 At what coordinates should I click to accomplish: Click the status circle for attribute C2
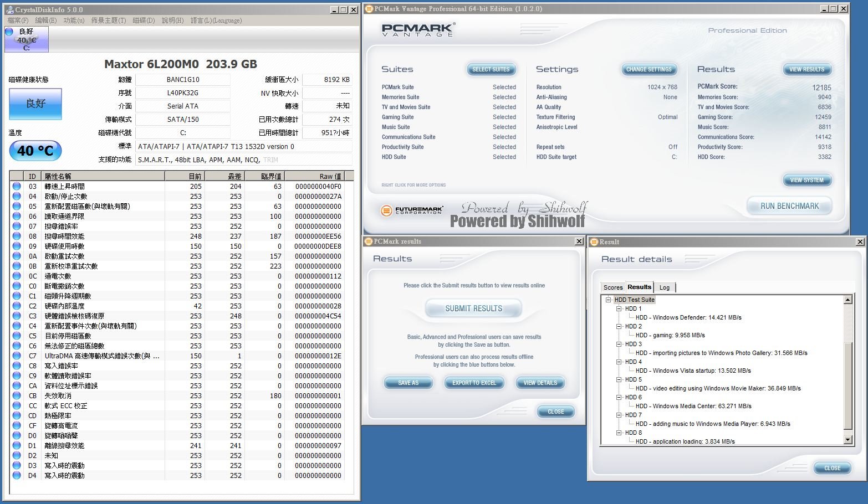[x=17, y=306]
